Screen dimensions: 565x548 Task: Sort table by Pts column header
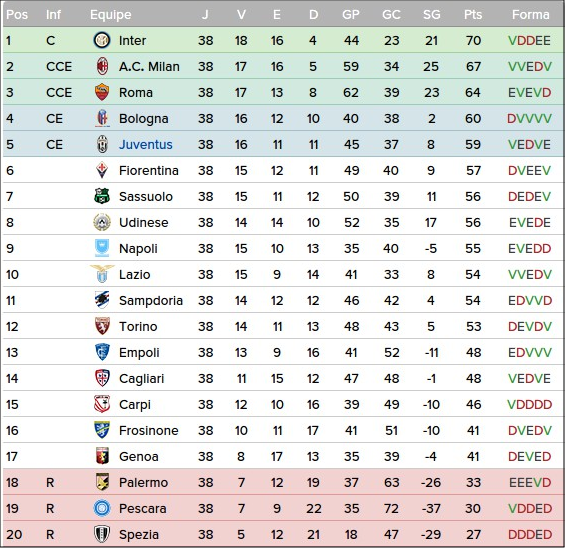click(473, 15)
